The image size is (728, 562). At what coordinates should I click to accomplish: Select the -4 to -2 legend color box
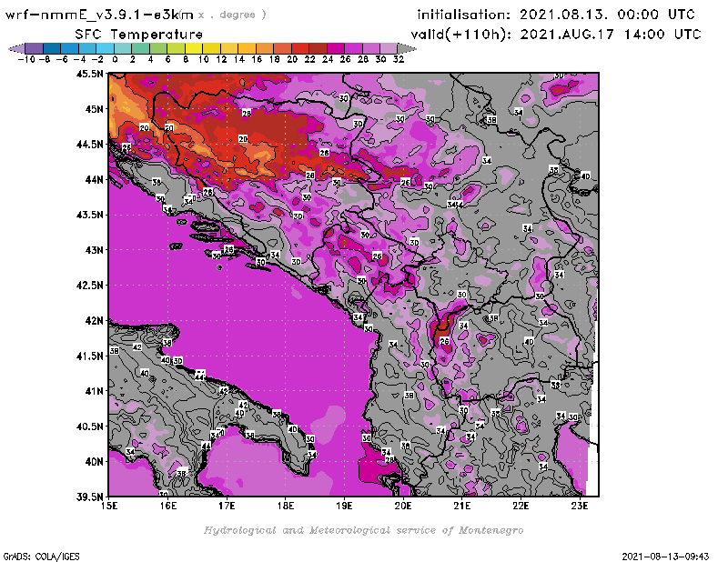coord(87,48)
